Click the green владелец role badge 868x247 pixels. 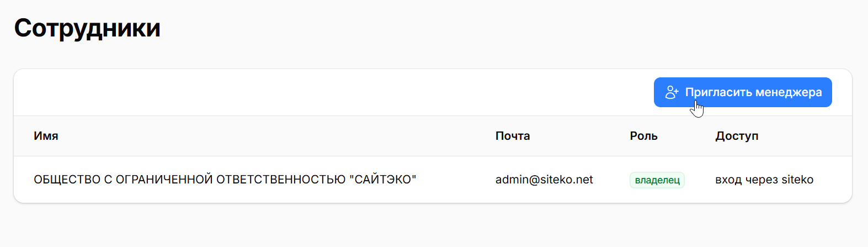[x=657, y=180]
